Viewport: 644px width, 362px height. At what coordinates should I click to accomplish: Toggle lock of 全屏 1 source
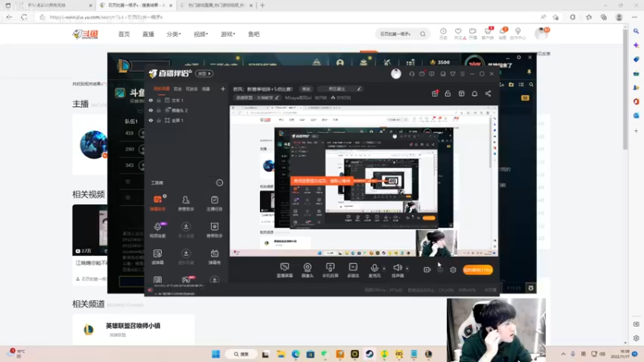click(x=159, y=120)
